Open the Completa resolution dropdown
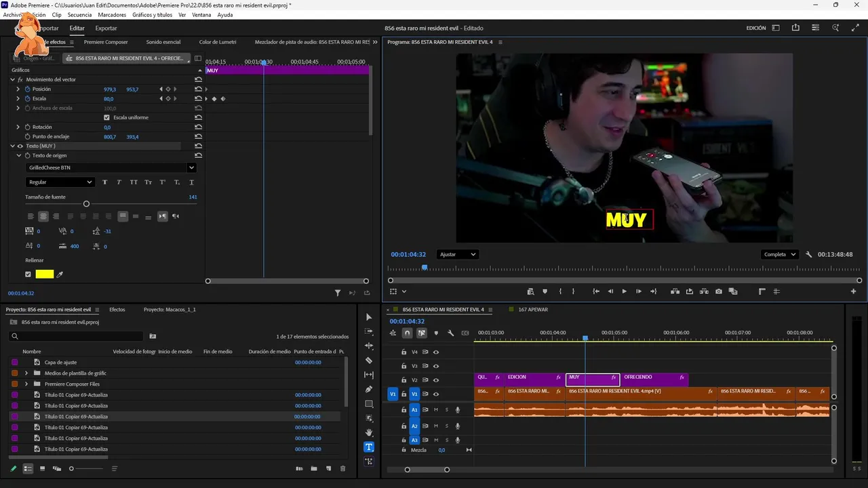Viewport: 868px width, 488px height. 779,254
